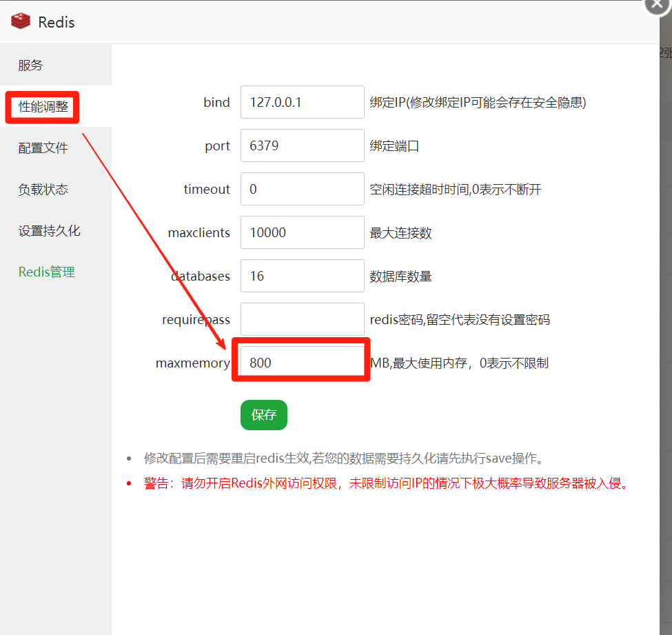Click the bind IP input field
672x635 pixels.
[x=302, y=103]
